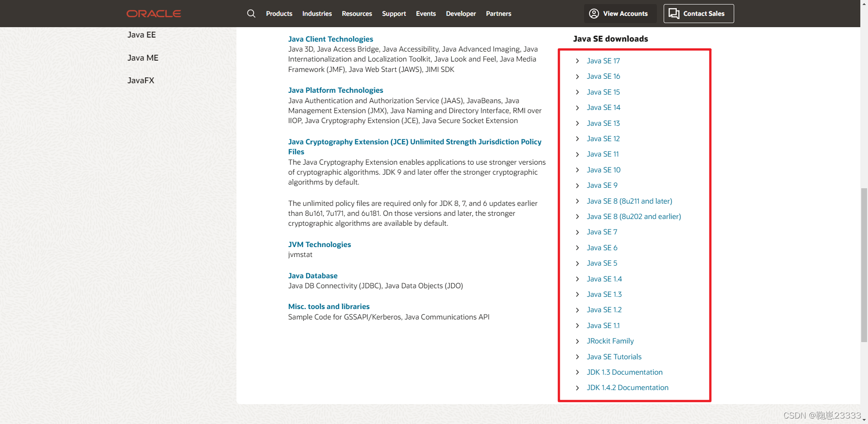Open the JDK 1.4.2 Documentation link
The width and height of the screenshot is (868, 424).
(x=627, y=387)
